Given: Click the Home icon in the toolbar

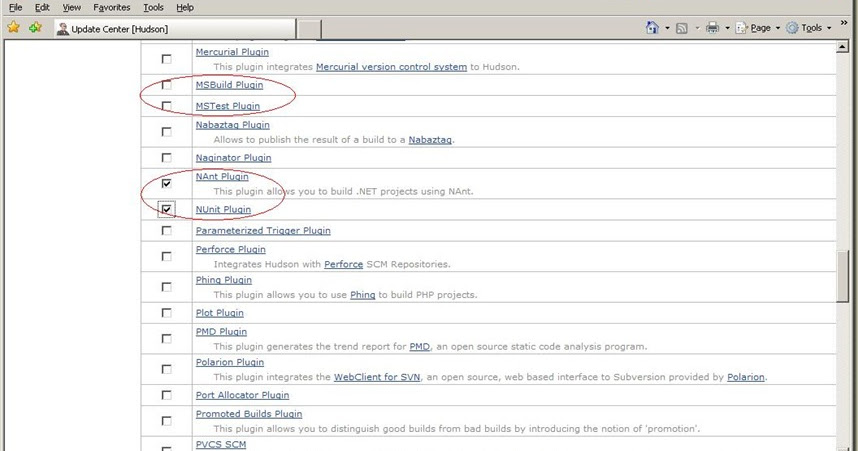Looking at the screenshot, I should coord(652,28).
